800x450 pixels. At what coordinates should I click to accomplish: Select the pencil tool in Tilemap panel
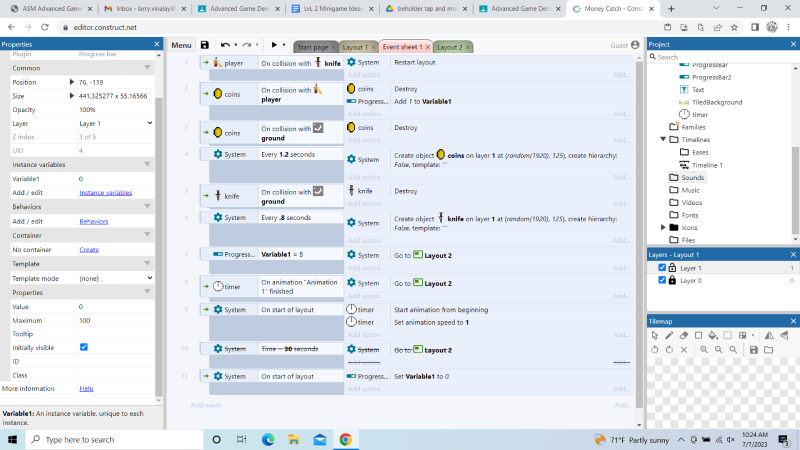pos(669,335)
